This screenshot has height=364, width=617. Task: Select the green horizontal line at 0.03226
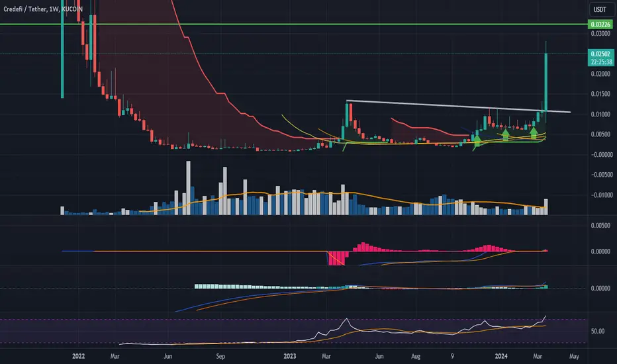[293, 24]
